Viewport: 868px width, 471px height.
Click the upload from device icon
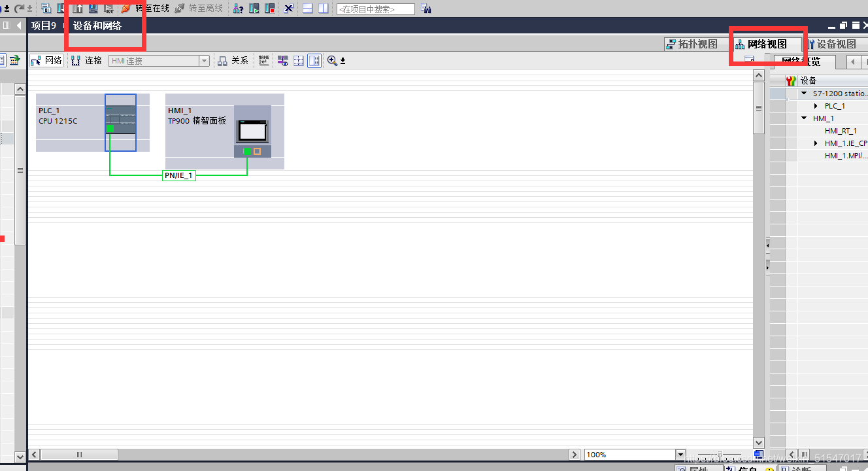78,9
